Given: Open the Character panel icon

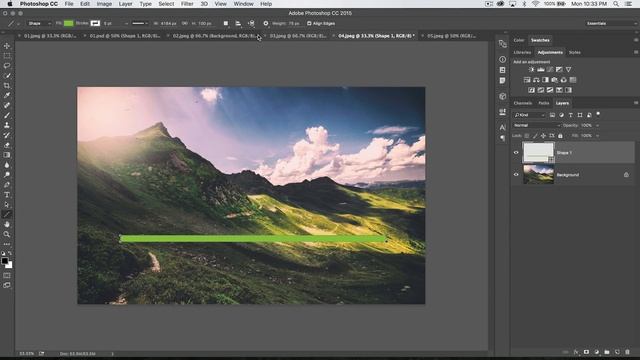Looking at the screenshot, I should tap(502, 127).
